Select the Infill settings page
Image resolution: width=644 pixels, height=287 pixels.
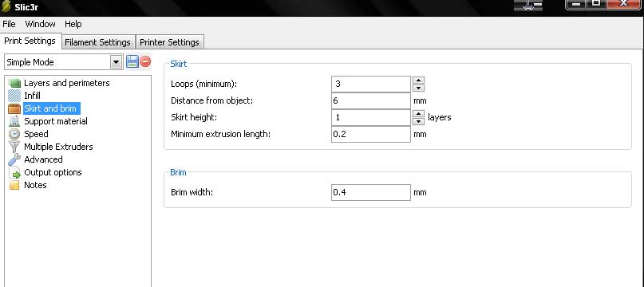32,96
